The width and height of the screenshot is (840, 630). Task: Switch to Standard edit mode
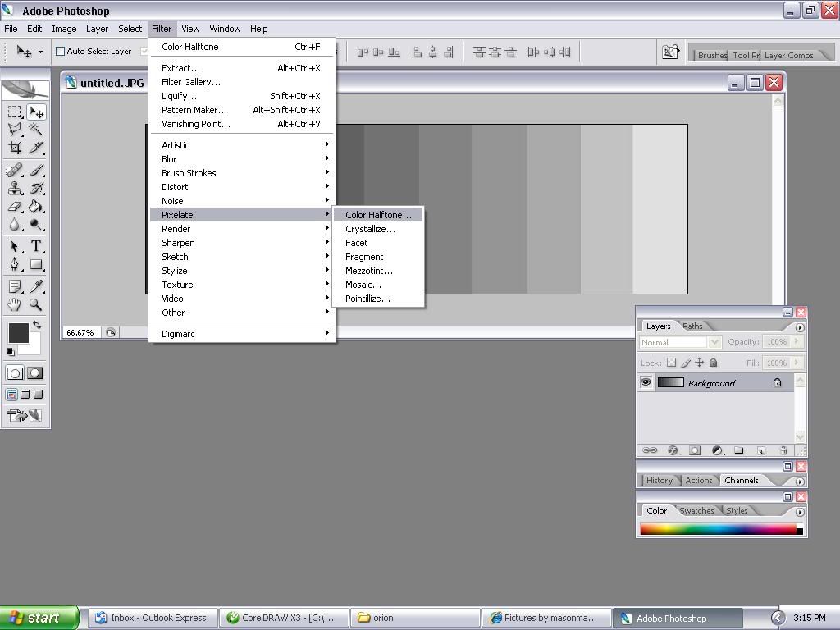(x=15, y=373)
